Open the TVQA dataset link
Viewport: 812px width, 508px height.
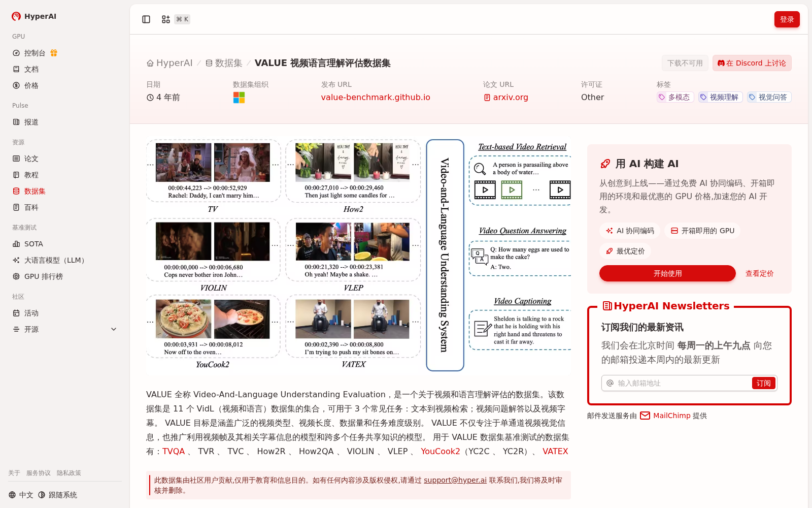pos(174,451)
